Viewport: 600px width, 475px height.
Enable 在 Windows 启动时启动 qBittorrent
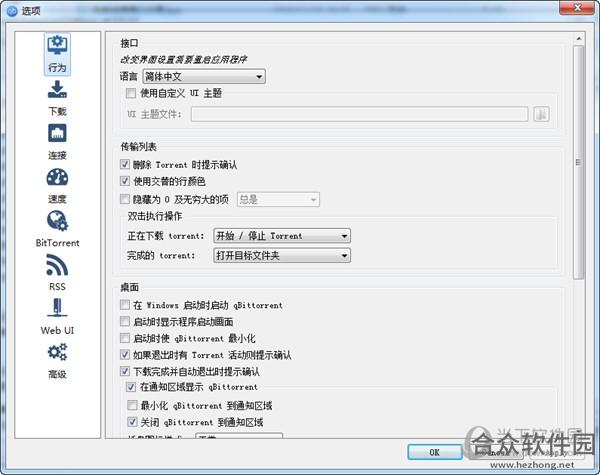coord(125,305)
